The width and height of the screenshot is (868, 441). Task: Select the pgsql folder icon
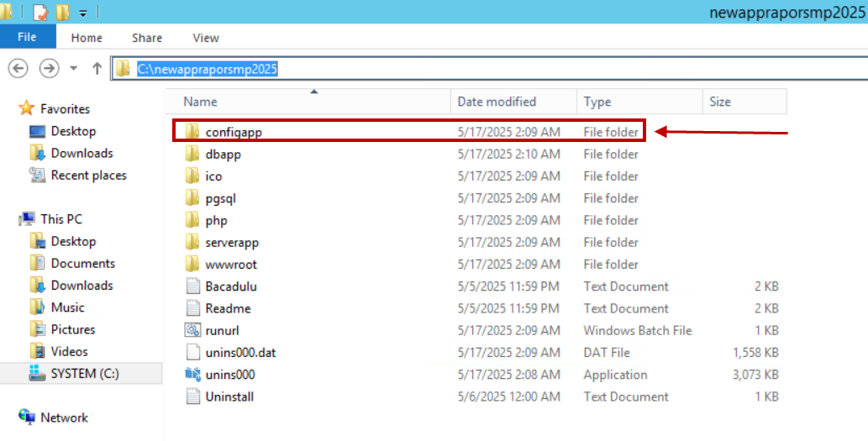coord(192,198)
